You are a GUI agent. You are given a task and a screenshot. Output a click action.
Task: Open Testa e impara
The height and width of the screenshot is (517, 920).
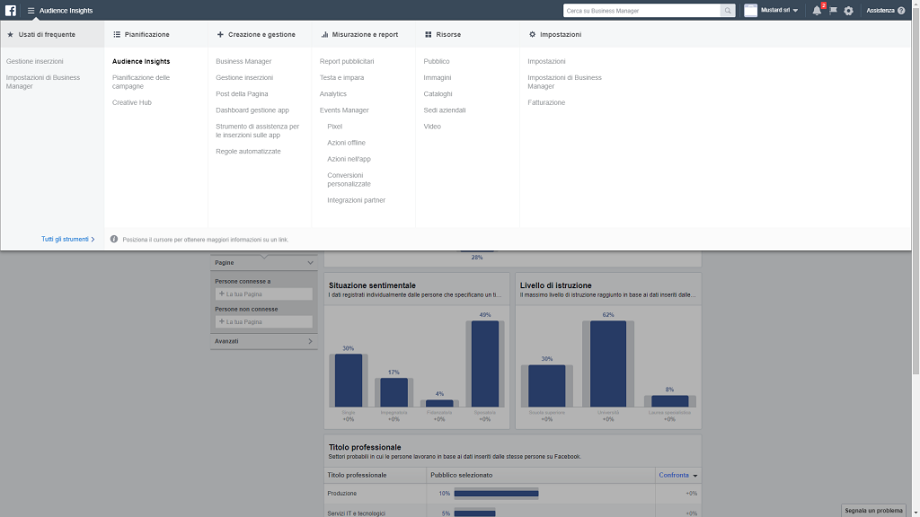pos(341,77)
